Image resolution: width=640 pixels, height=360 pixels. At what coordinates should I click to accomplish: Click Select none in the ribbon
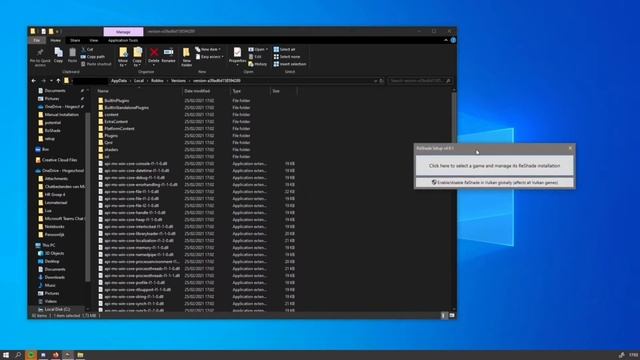287,57
